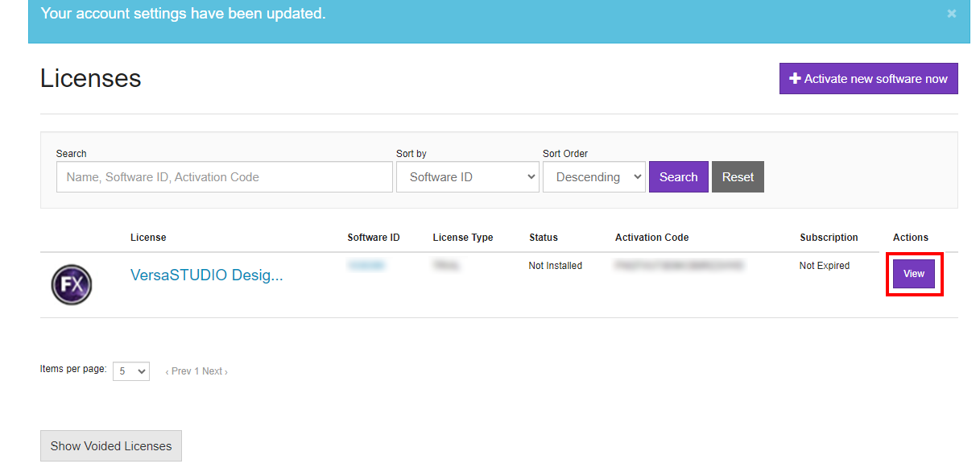Click the Status column header
The image size is (980, 472).
tap(543, 238)
